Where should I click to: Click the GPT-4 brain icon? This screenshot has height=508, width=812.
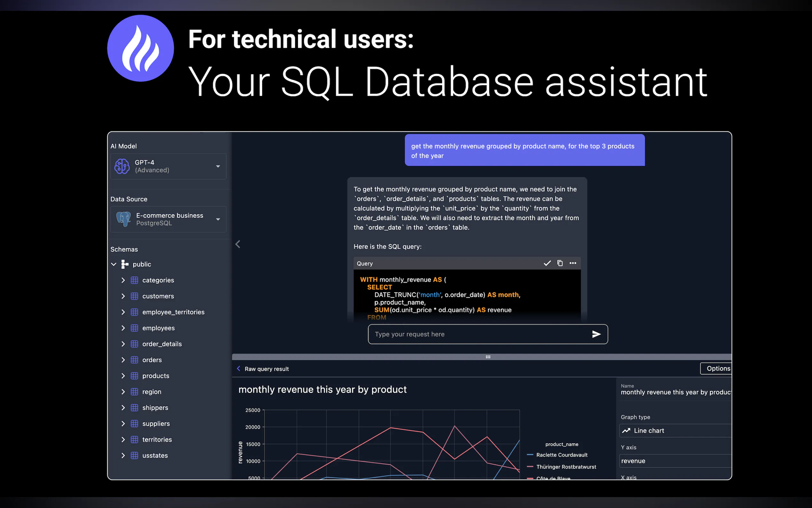click(122, 166)
